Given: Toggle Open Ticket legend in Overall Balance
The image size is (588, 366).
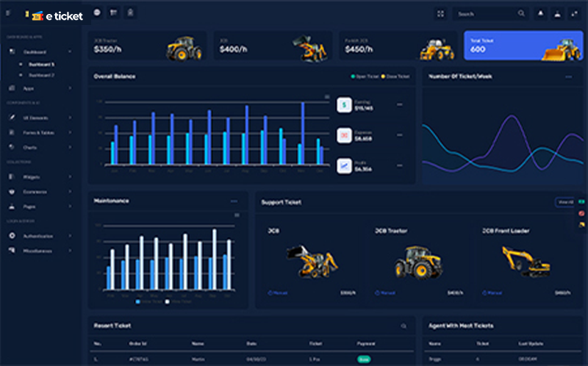Looking at the screenshot, I should pos(365,76).
